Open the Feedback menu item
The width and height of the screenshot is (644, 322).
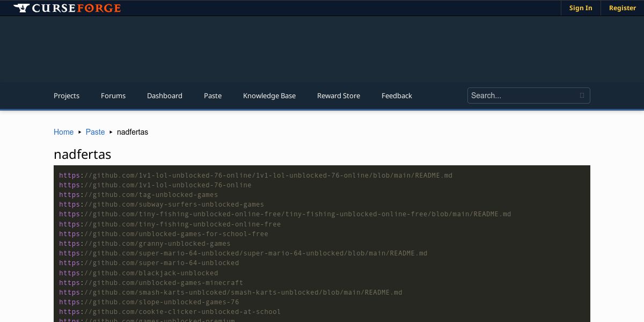[397, 96]
